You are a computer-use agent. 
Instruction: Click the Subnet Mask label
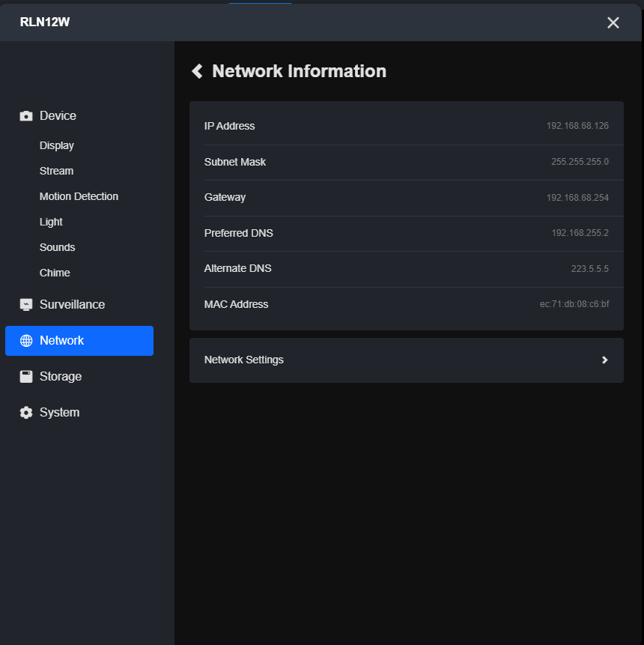(235, 162)
